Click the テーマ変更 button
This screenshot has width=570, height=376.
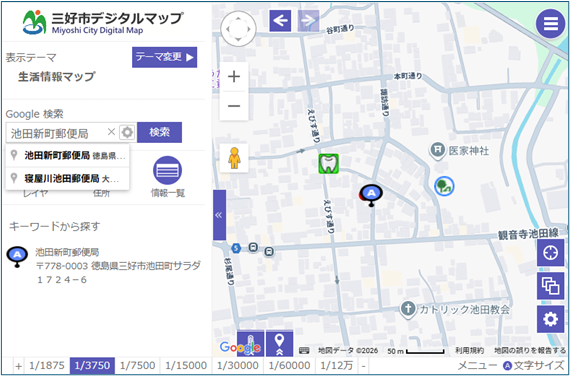click(165, 57)
